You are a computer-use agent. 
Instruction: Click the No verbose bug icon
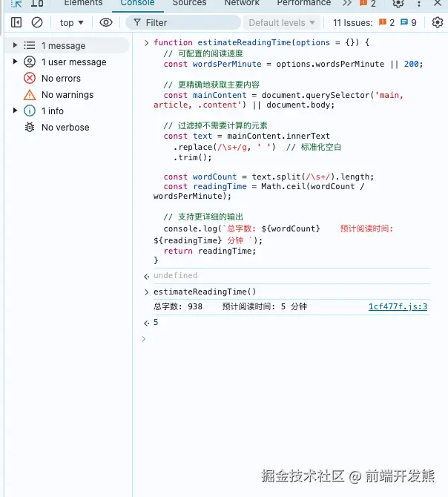tap(30, 127)
